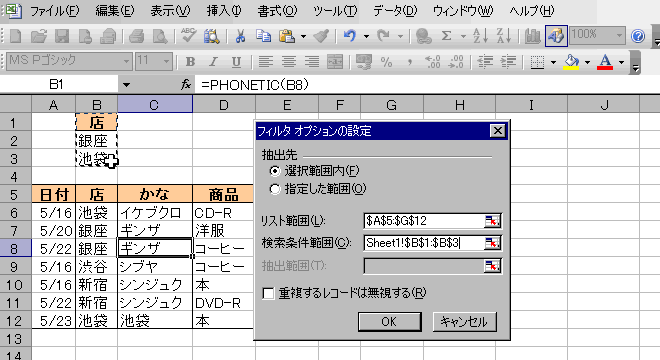The image size is (660, 360).
Task: Open fill color dropdown arrow
Action: (587, 62)
